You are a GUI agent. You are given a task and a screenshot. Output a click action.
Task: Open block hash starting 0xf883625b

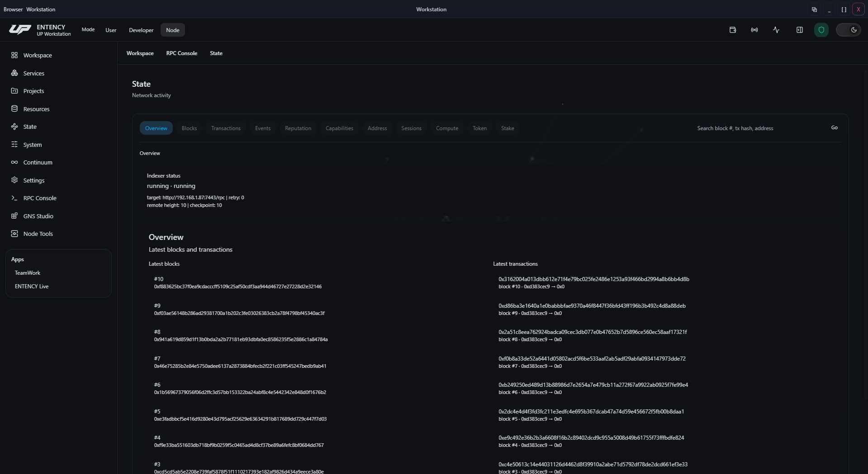pyautogui.click(x=238, y=286)
